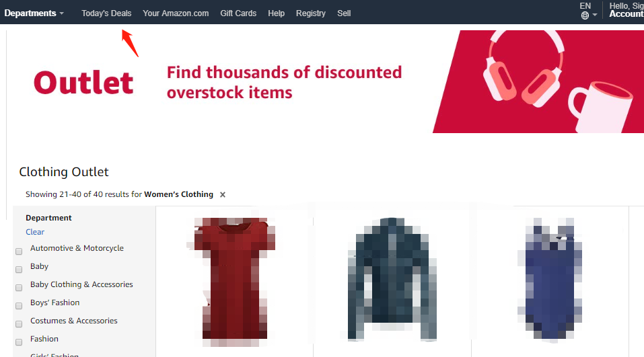
Task: Clear the Department filter
Action: (x=35, y=232)
